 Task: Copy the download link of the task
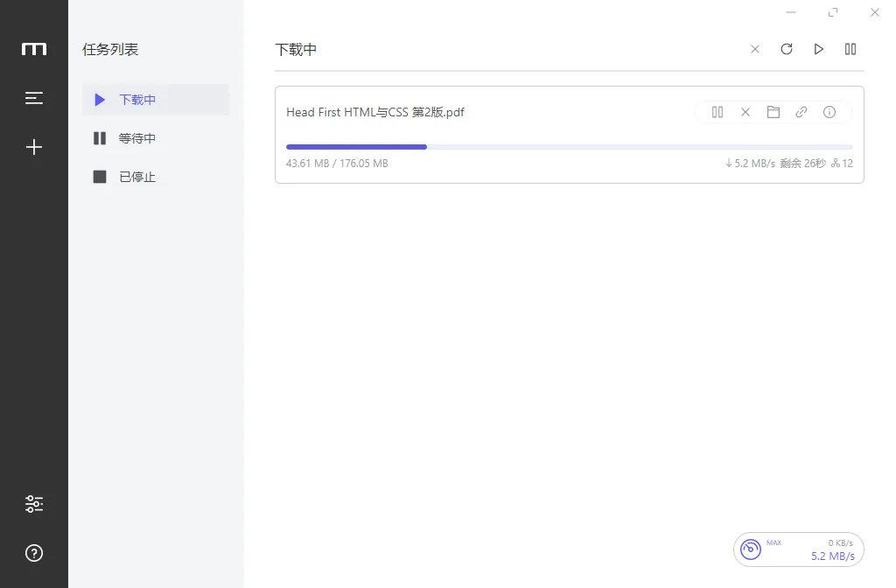point(801,112)
